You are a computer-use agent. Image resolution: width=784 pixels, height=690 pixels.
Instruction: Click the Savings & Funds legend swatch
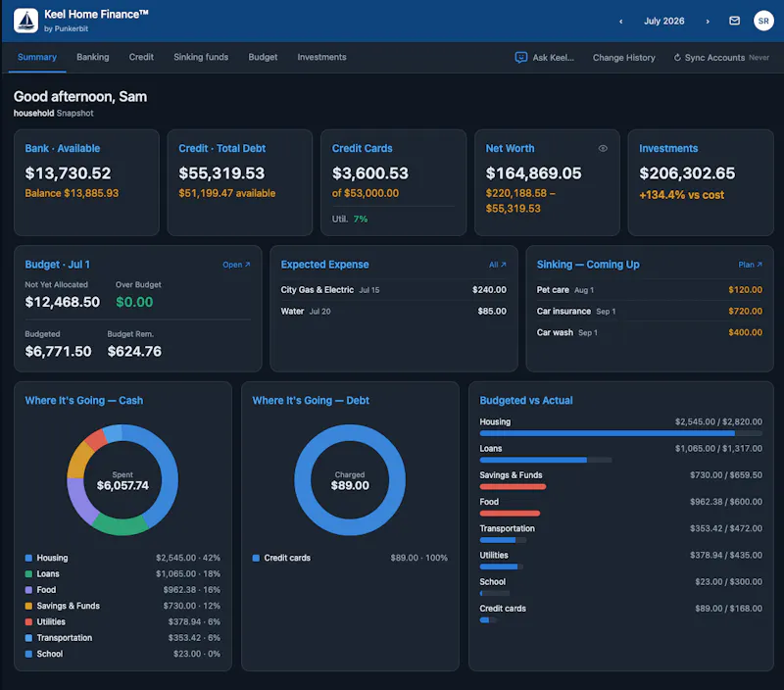28,606
